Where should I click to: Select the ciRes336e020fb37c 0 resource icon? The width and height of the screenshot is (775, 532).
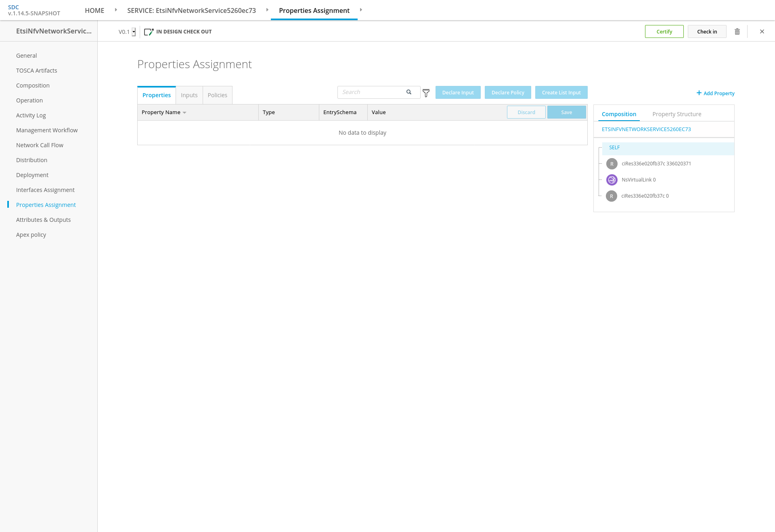pos(612,196)
